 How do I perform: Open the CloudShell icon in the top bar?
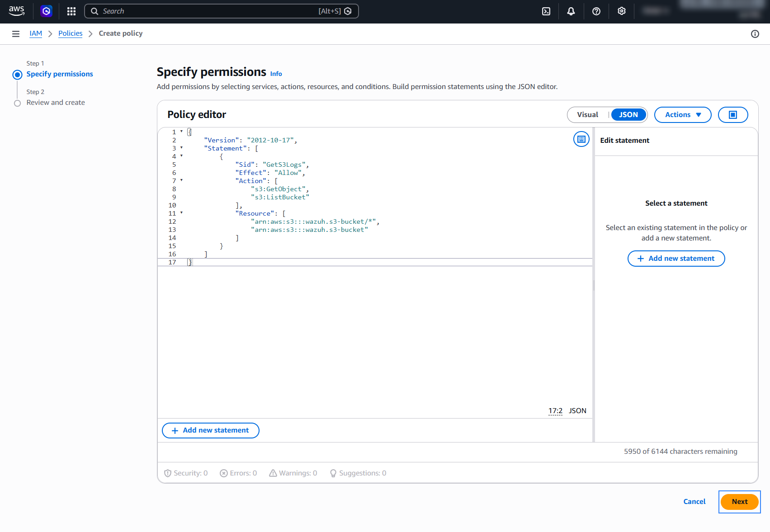point(546,11)
